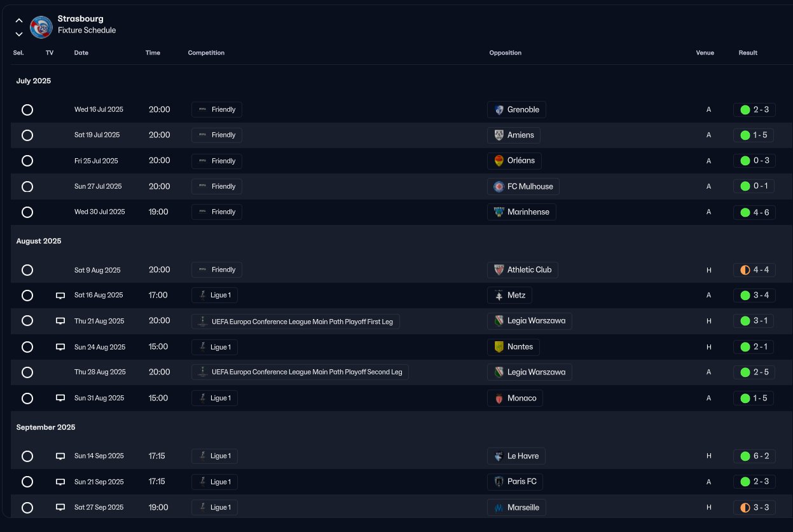Click Orléans club badge icon
Screen dimensions: 793x532
499,161
